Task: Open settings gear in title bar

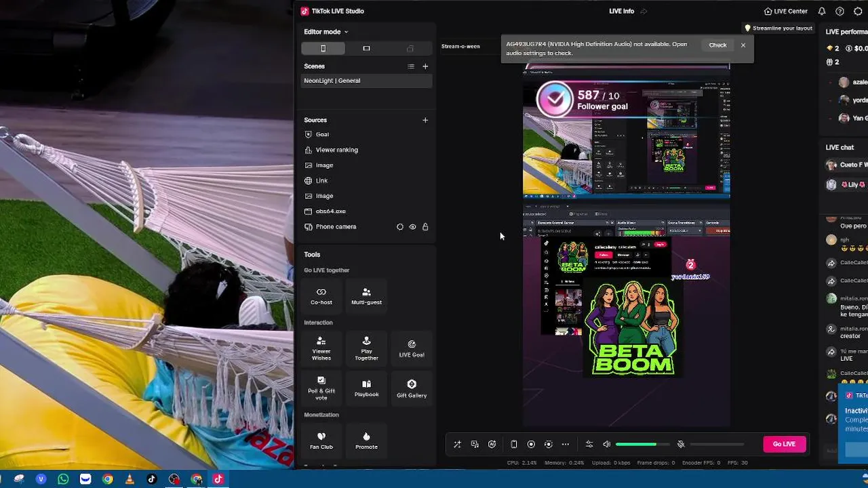Action: [858, 12]
